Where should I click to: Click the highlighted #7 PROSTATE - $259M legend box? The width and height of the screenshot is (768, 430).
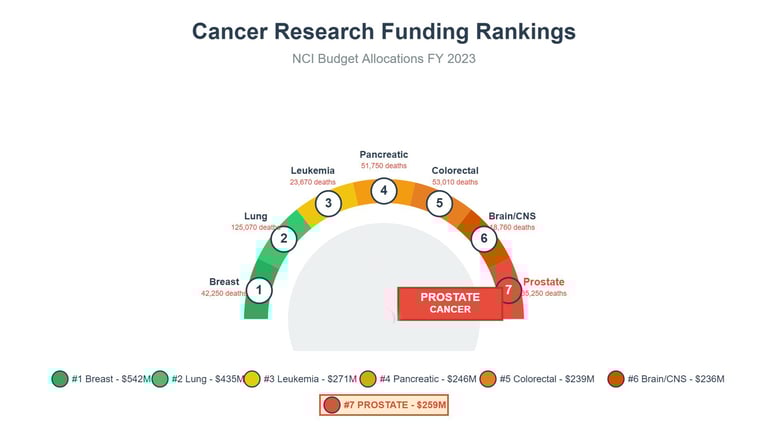(x=384, y=405)
